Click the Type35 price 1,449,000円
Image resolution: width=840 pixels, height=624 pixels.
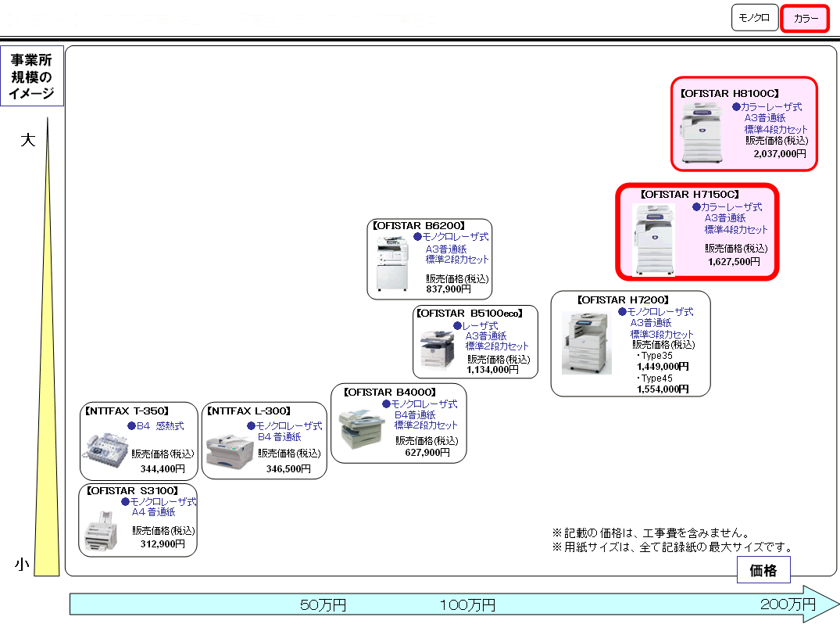pyautogui.click(x=663, y=367)
